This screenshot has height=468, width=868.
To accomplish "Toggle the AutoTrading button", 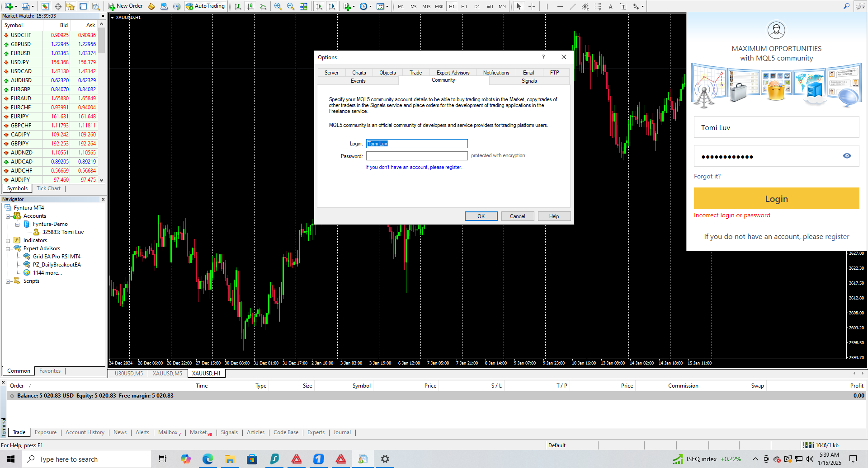I will [x=205, y=6].
